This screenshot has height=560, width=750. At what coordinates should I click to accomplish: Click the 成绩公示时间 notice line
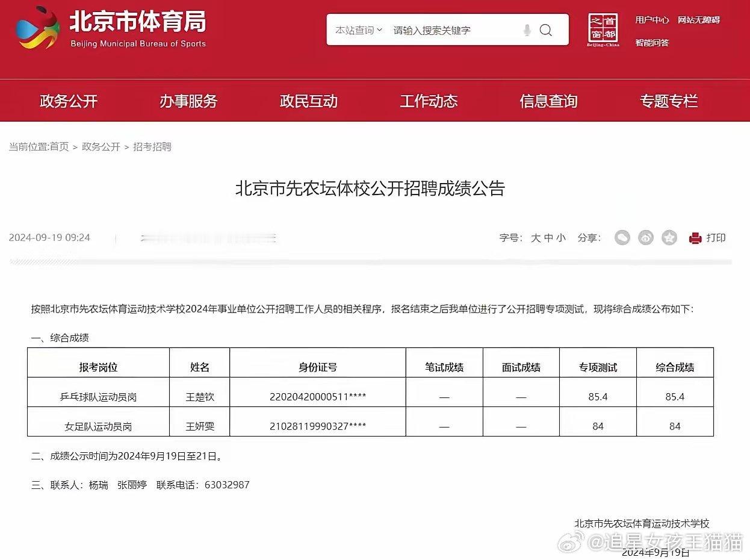pyautogui.click(x=128, y=456)
